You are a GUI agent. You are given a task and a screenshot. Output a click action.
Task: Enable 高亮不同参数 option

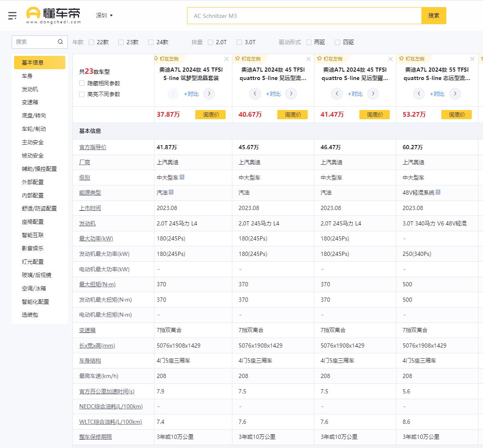click(x=82, y=94)
